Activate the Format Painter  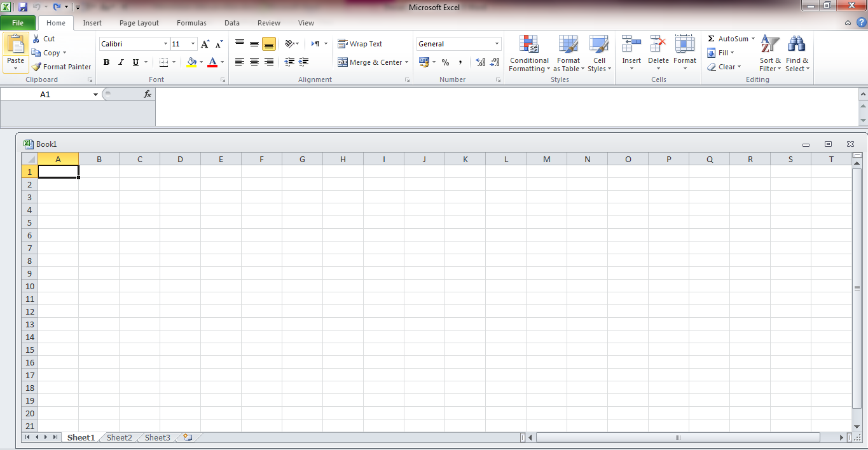click(x=61, y=66)
